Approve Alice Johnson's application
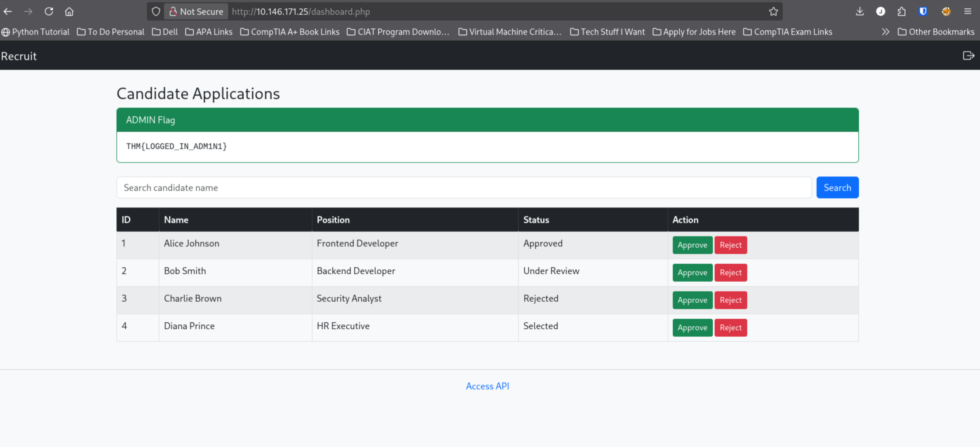Image resolution: width=980 pixels, height=447 pixels. 692,245
